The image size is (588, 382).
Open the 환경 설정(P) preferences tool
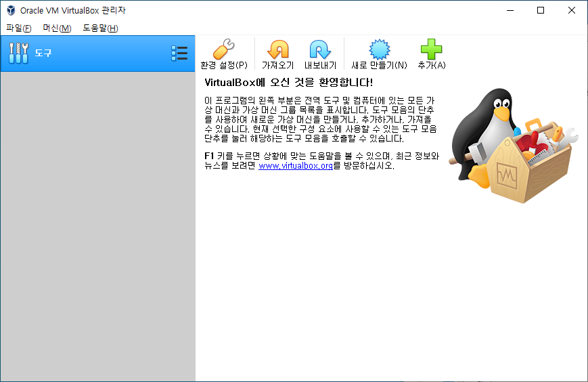point(224,54)
